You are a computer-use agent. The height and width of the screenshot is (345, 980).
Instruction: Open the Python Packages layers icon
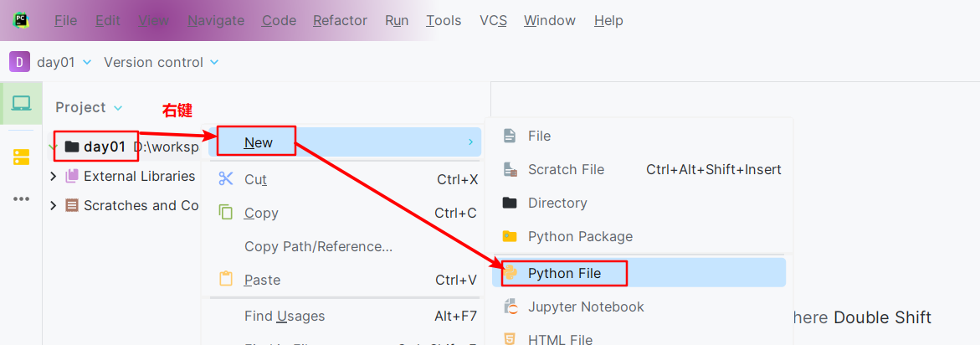point(21,157)
